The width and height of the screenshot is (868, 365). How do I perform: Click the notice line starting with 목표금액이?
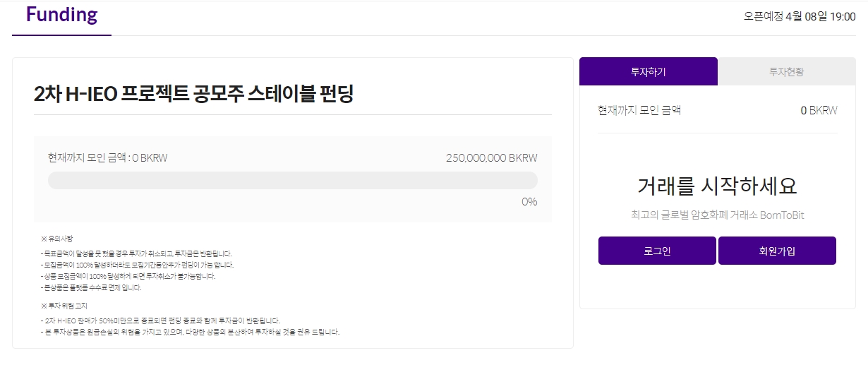136,253
